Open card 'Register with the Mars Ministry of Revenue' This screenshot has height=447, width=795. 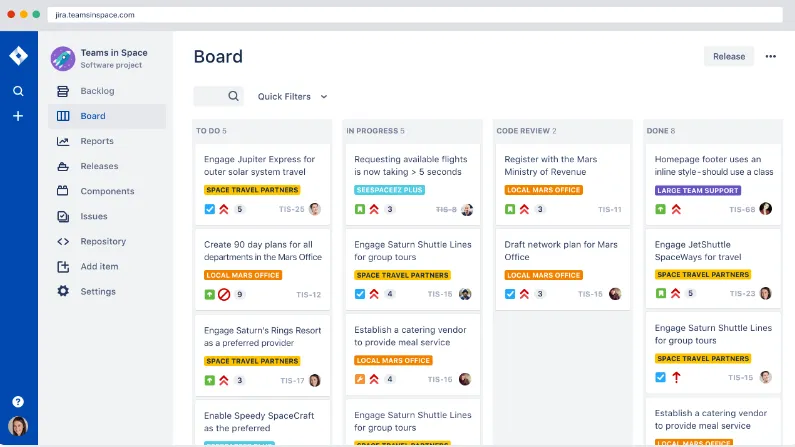coord(563,184)
